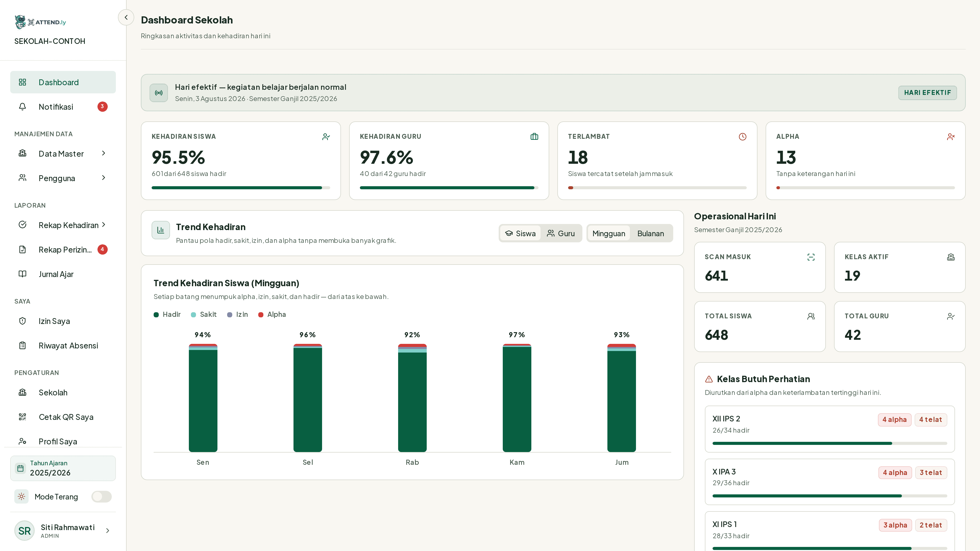Open Cetak QR Saya
Screen dimensions: 980x551
tap(63, 417)
